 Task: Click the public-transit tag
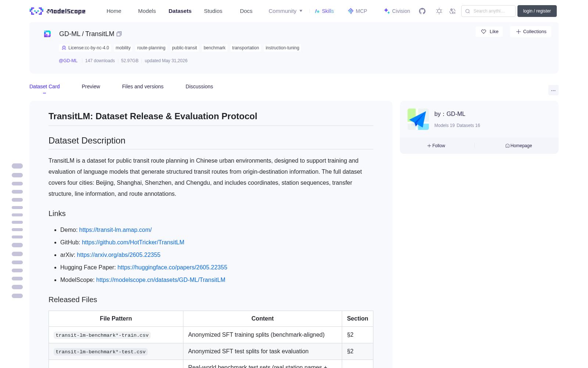[x=184, y=48]
